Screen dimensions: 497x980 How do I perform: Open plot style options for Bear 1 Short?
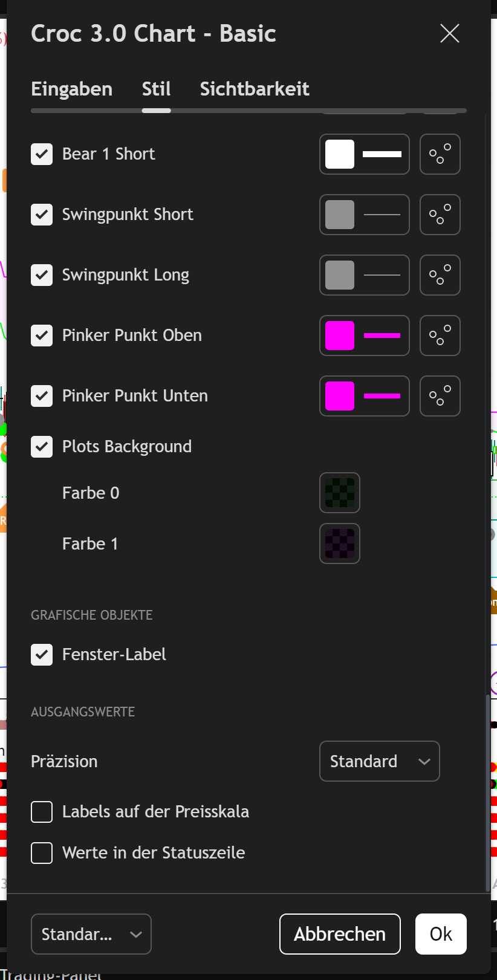tap(440, 154)
